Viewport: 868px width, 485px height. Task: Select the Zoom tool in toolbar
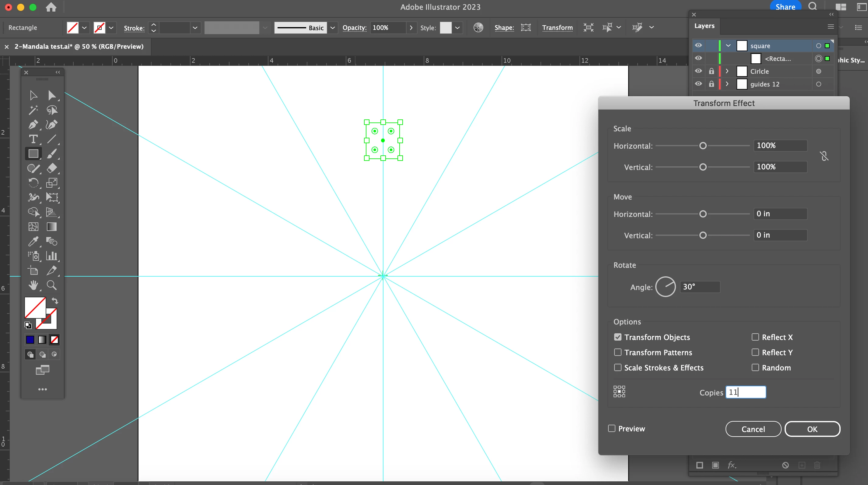click(51, 285)
